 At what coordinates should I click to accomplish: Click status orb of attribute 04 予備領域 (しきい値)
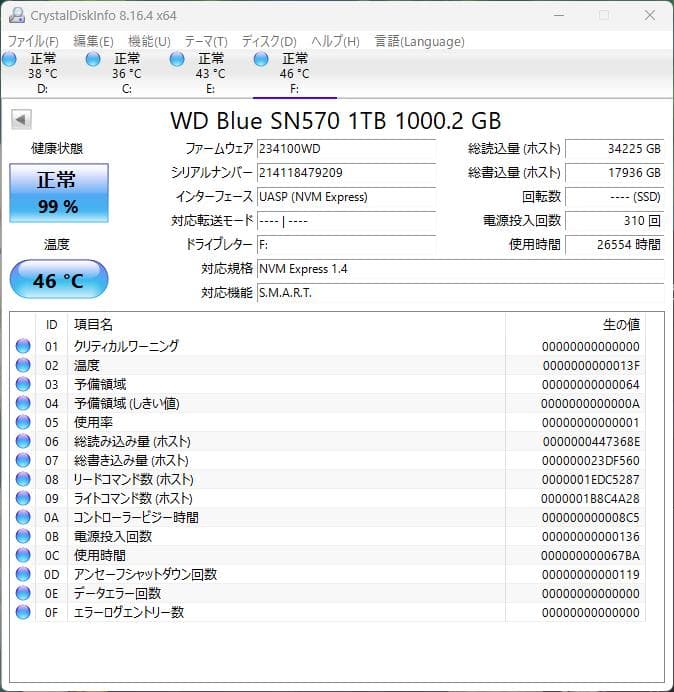(23, 403)
